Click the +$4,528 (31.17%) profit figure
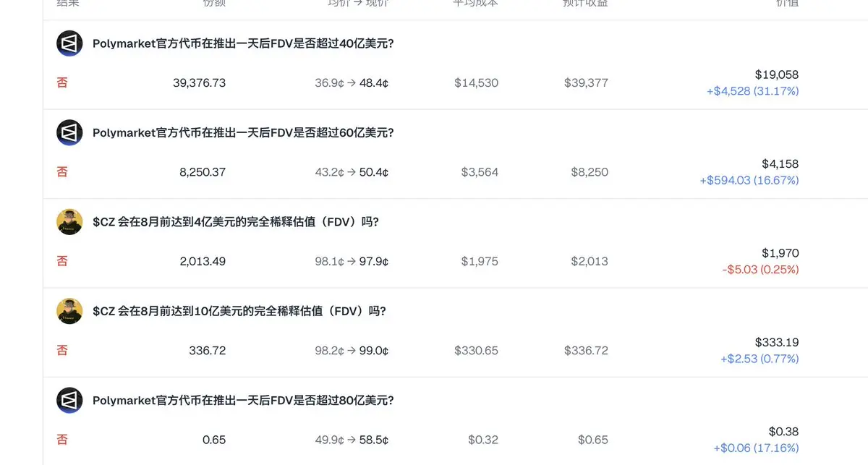Viewport: 868px width, 465px height. pyautogui.click(x=753, y=91)
